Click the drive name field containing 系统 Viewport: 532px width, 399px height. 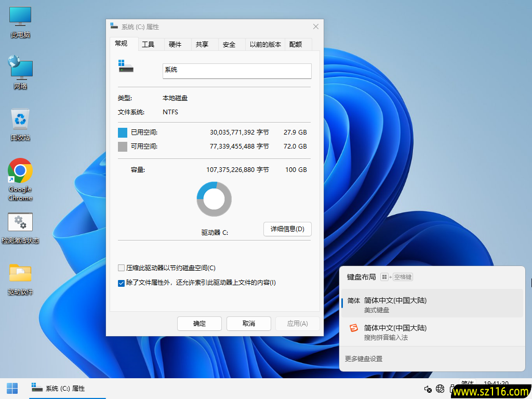[237, 71]
